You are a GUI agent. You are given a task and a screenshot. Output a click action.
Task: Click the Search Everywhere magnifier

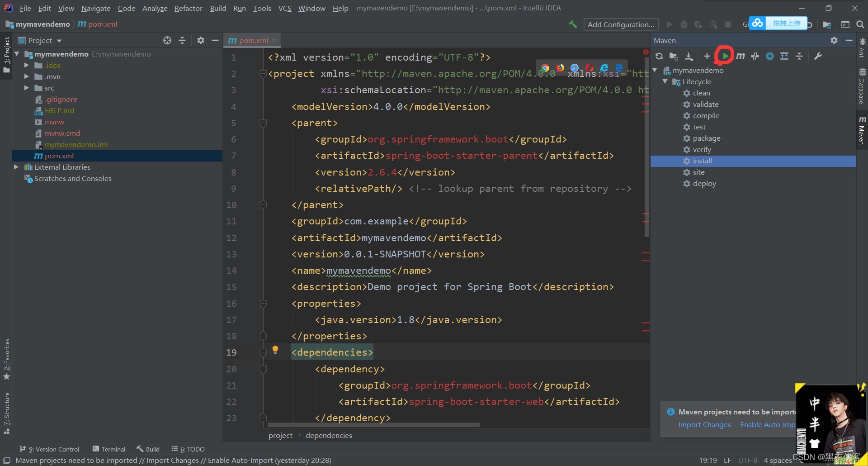860,24
